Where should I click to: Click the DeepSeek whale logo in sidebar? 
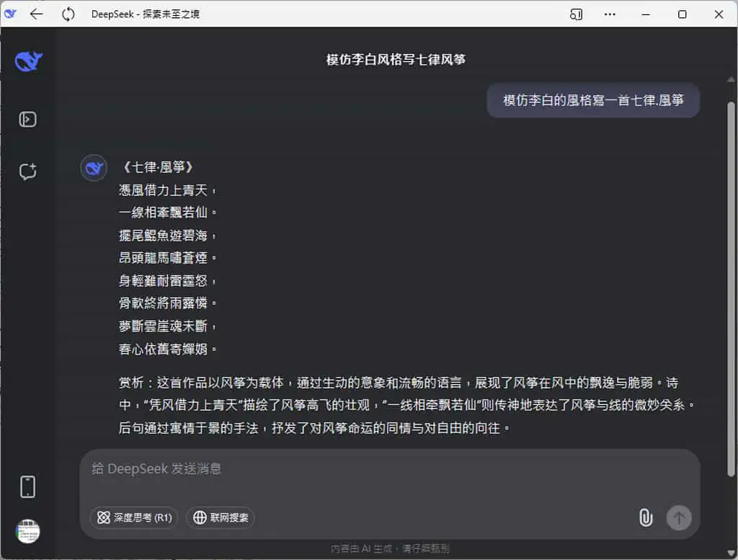pyautogui.click(x=28, y=61)
